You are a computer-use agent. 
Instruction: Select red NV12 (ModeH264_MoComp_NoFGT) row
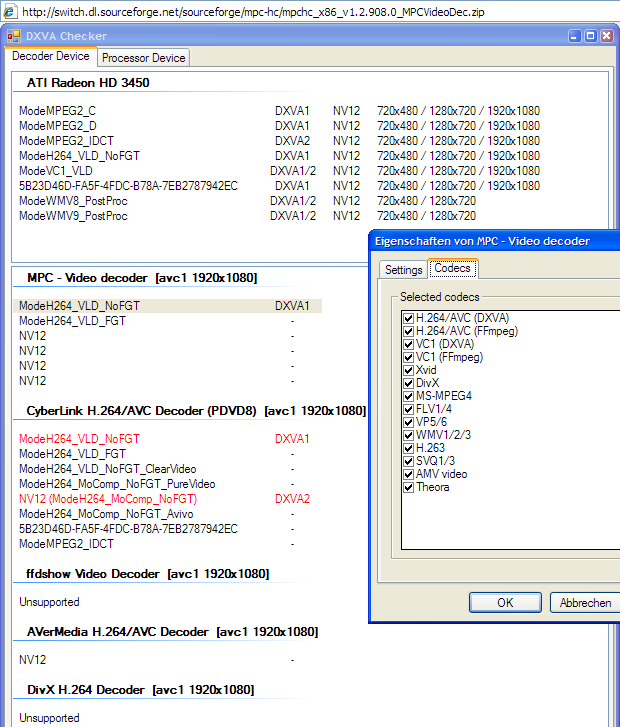[164, 499]
